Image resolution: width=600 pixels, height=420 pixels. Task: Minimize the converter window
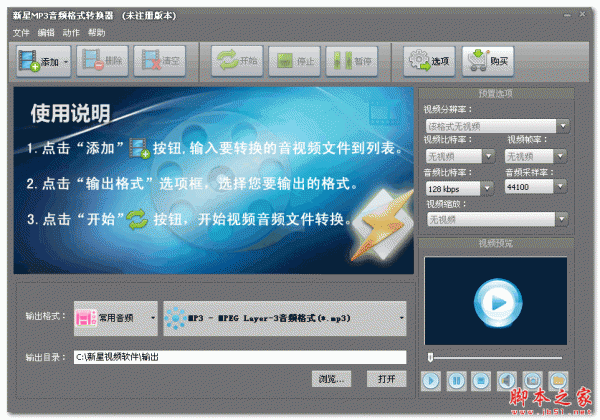[567, 15]
